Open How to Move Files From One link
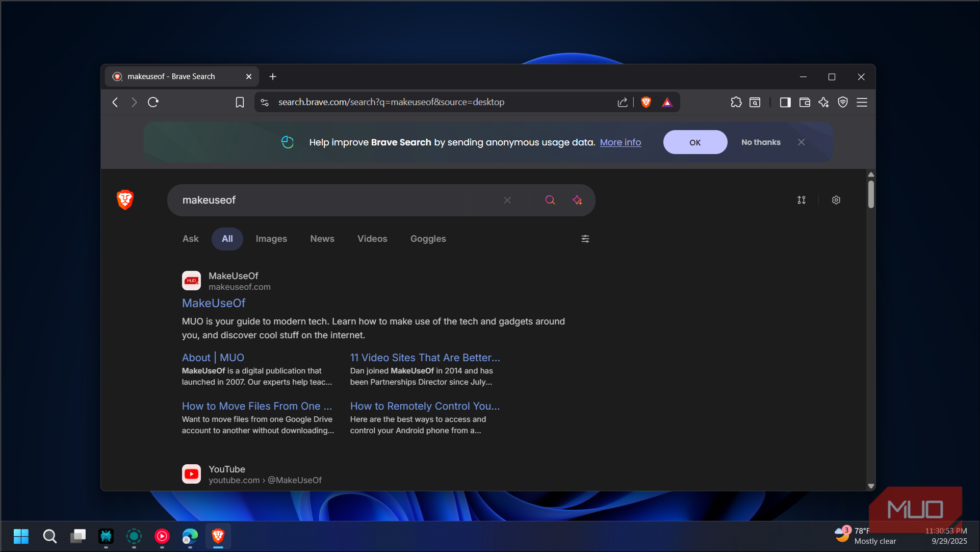The height and width of the screenshot is (552, 980). 257,406
